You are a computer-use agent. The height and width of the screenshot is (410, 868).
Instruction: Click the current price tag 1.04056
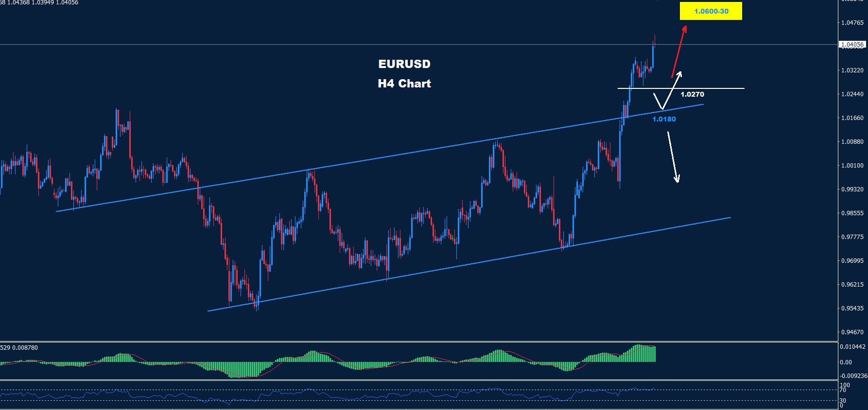click(x=852, y=45)
